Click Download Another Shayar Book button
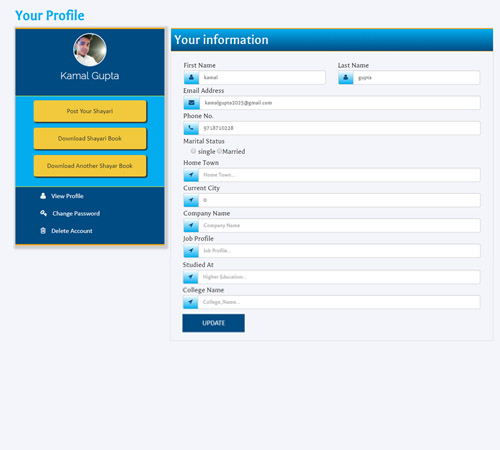The width and height of the screenshot is (500, 450). (90, 166)
